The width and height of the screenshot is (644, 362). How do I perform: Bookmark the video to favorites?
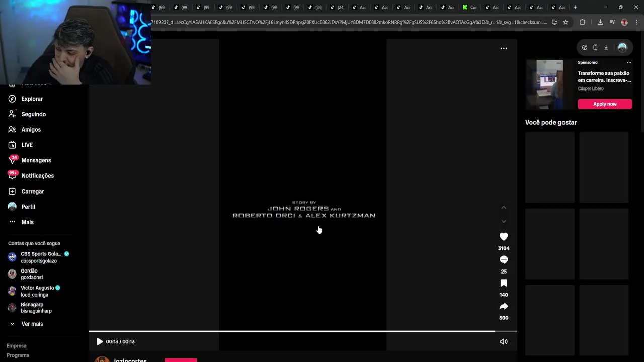504,283
